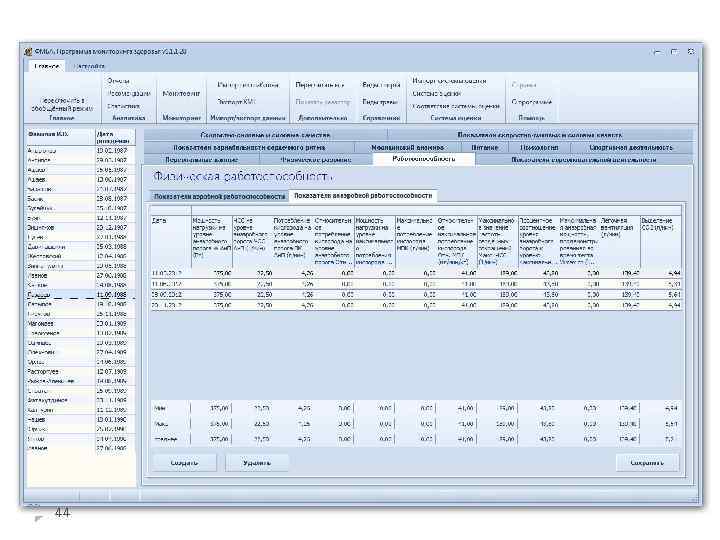Click the Дата рождения column header
The width and height of the screenshot is (720, 540).
115,137
